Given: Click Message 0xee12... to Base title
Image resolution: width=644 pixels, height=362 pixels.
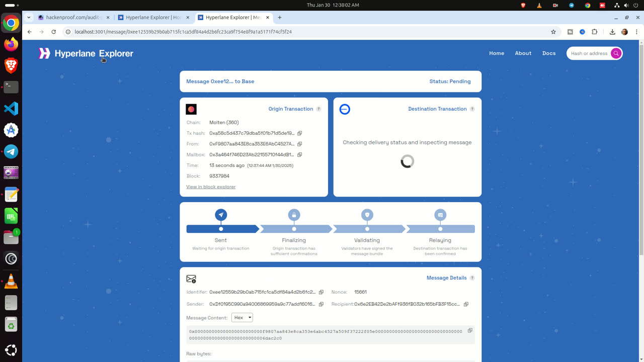Looking at the screenshot, I should pyautogui.click(x=220, y=81).
